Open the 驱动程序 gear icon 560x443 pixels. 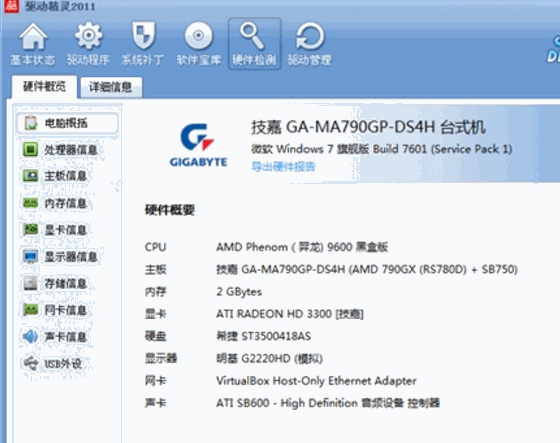(88, 36)
